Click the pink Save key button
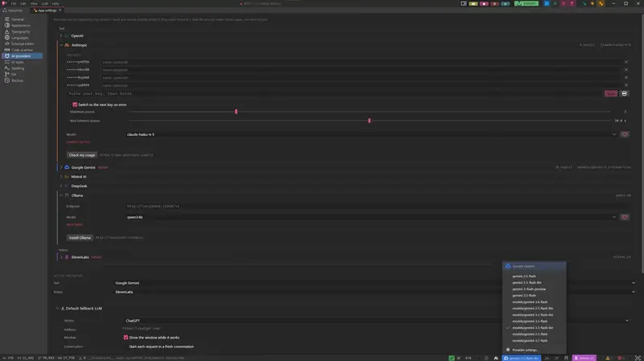 [611, 93]
